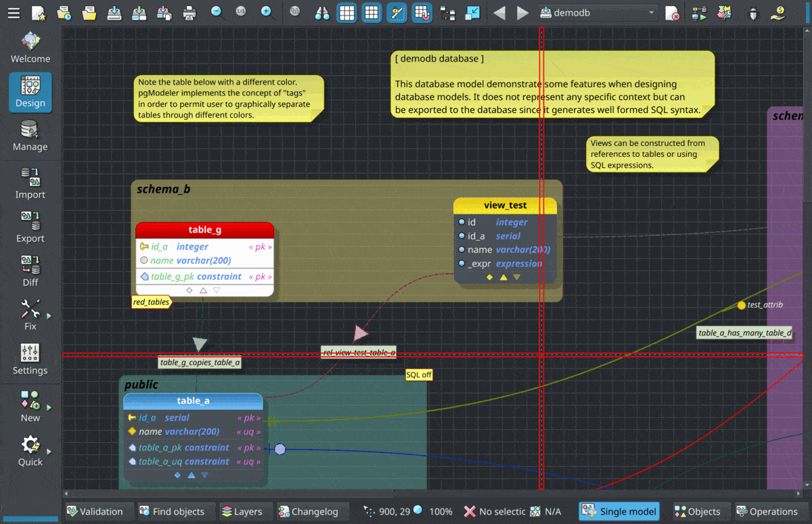The image size is (812, 524).
Task: Click the binoculars find icon
Action: (322, 12)
